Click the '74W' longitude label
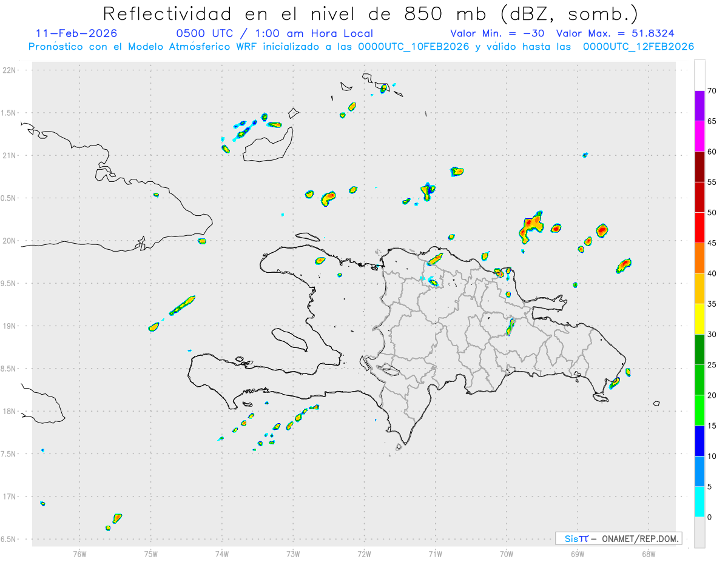The width and height of the screenshot is (728, 562). (x=222, y=554)
